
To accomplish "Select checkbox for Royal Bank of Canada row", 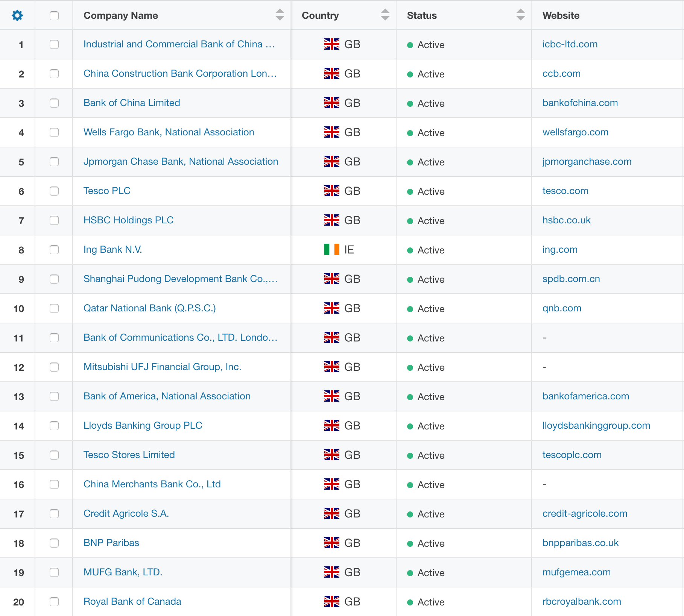I will pos(54,602).
